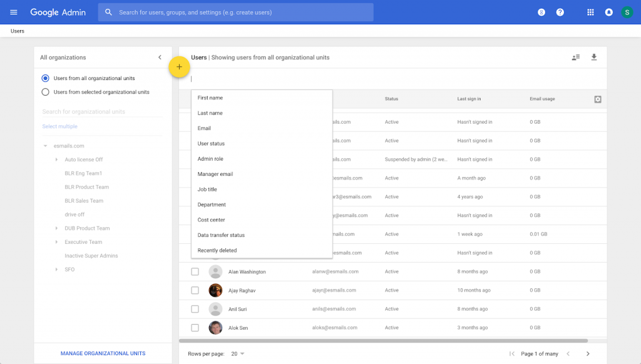Open the bulk user upload icon
The height and width of the screenshot is (364, 641).
point(576,58)
